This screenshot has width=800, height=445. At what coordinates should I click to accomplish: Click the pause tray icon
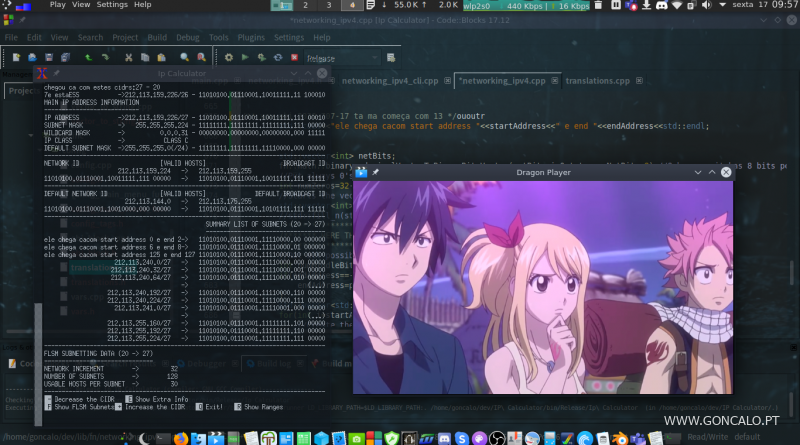(616, 5)
